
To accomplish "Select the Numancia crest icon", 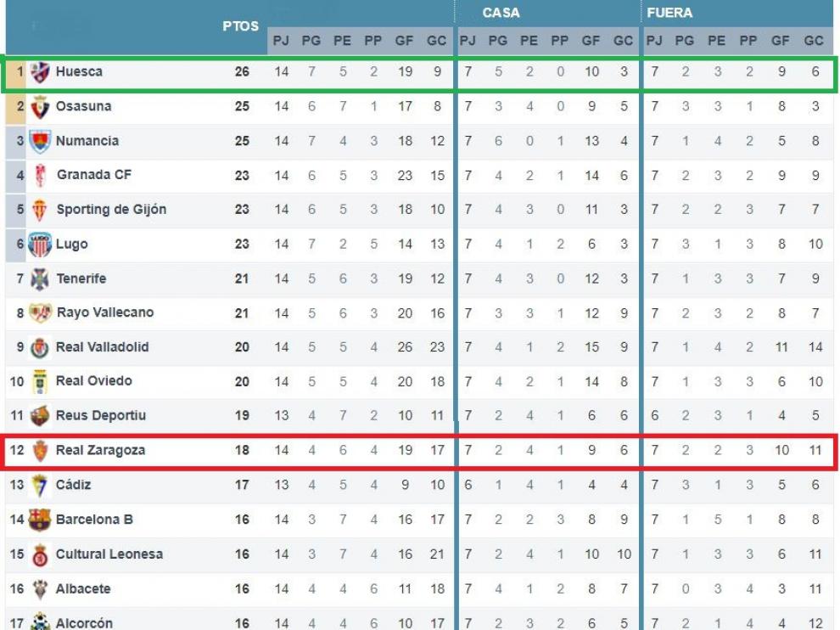I will click(x=40, y=142).
